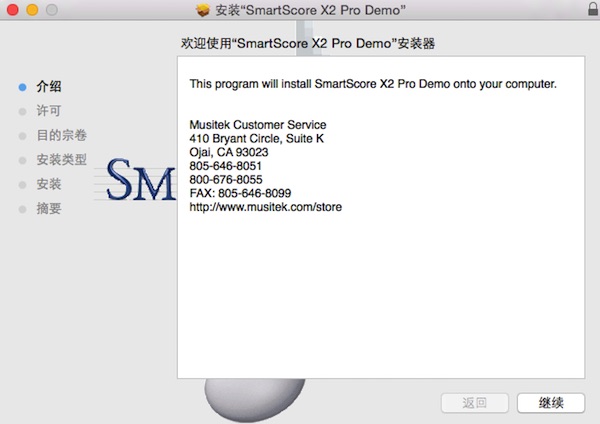600x424 pixels.
Task: Click the 'This program will install' sentence
Action: point(373,84)
